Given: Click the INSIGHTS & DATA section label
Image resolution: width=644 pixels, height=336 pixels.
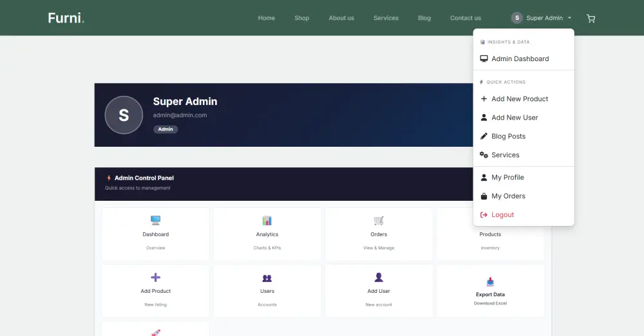Looking at the screenshot, I should 509,42.
